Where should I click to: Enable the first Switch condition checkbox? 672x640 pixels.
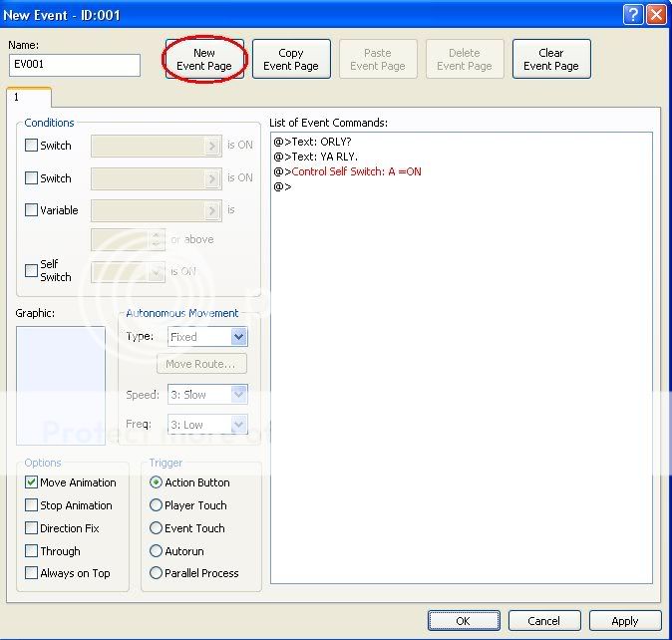(32, 146)
